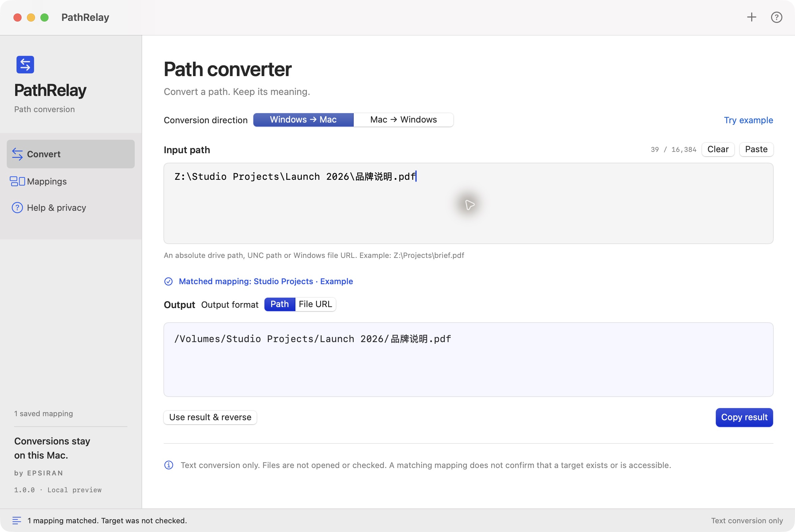Clear the input path

tap(718, 149)
